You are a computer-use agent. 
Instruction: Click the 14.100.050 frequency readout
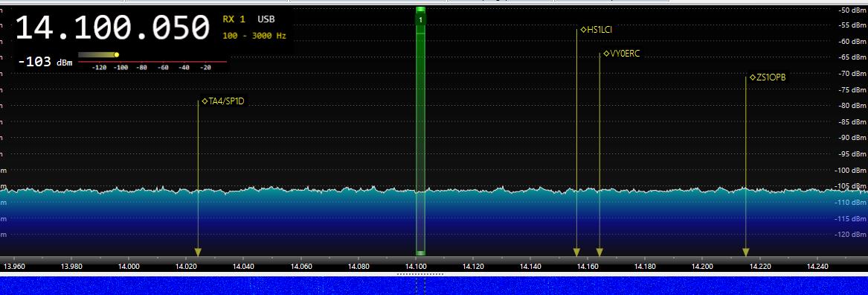tap(112, 27)
